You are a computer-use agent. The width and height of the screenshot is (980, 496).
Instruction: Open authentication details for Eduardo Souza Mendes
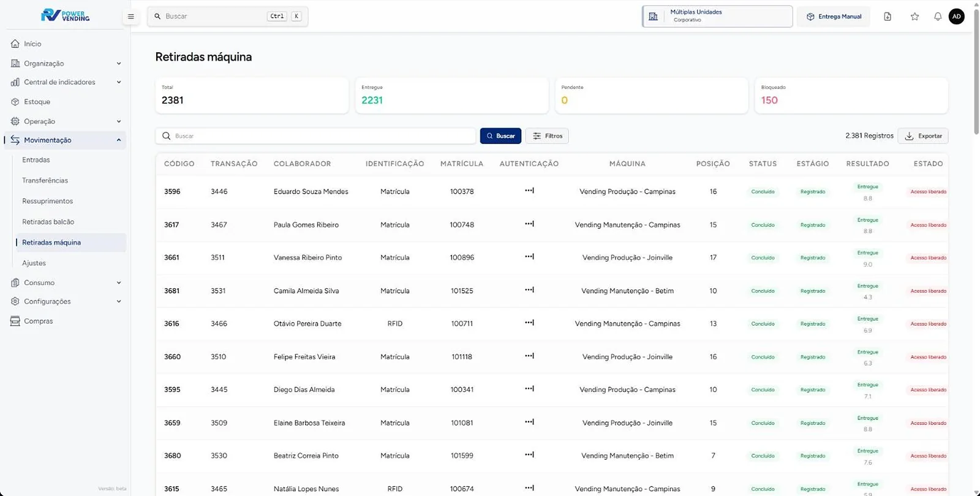[529, 191]
